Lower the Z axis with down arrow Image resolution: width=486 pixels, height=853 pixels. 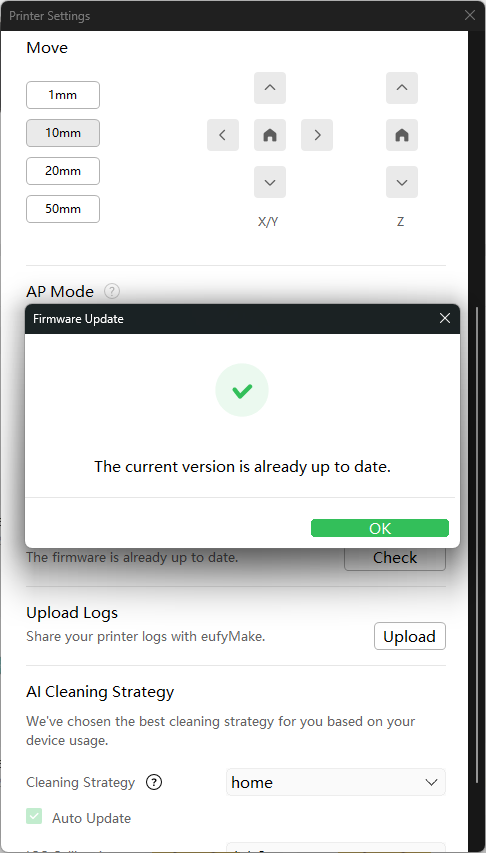402,182
